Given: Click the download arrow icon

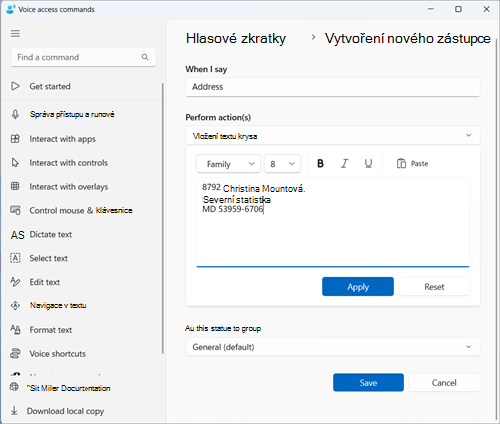Looking at the screenshot, I should point(14,410).
